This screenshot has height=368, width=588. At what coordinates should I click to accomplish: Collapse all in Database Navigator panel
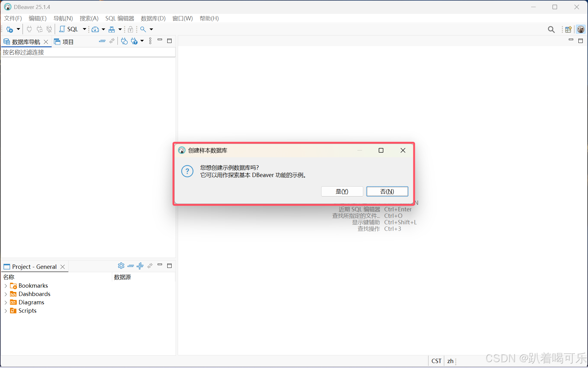[102, 41]
